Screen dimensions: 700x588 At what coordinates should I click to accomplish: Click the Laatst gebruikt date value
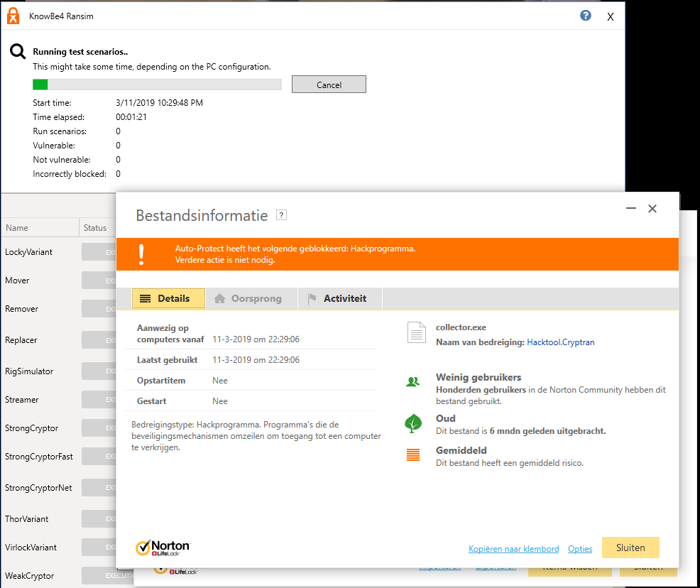(x=256, y=360)
